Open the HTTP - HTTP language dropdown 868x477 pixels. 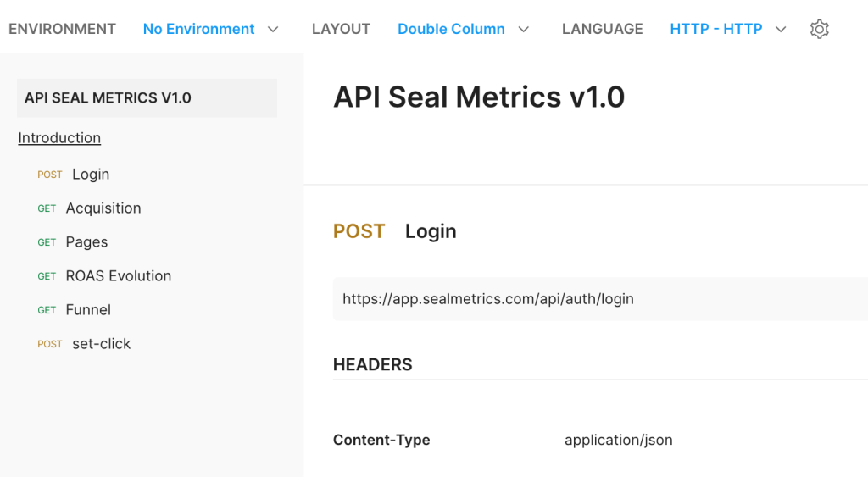727,29
